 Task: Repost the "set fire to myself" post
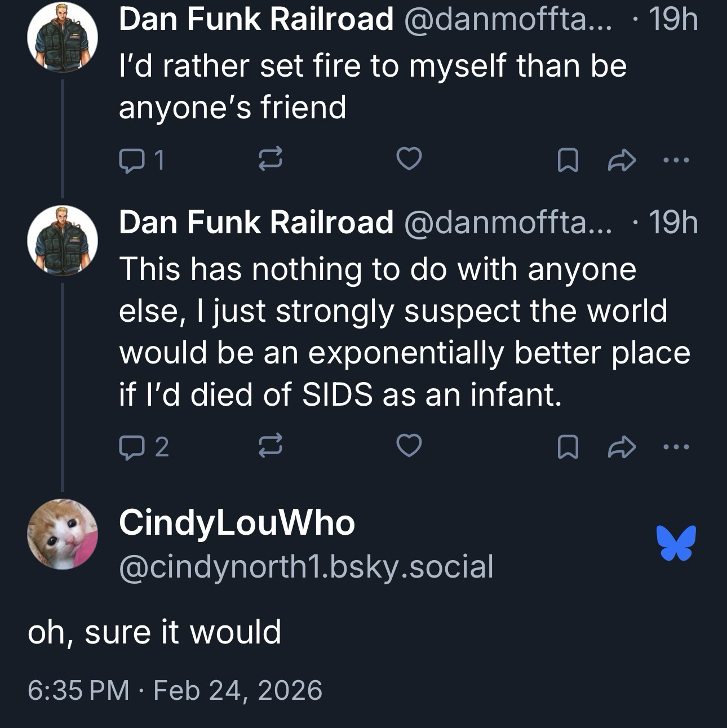point(270,161)
